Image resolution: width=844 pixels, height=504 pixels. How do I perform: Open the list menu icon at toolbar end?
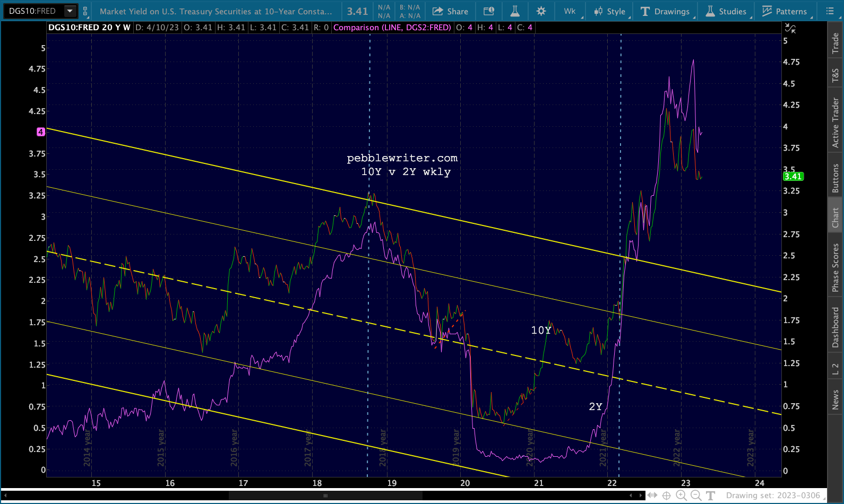[830, 11]
